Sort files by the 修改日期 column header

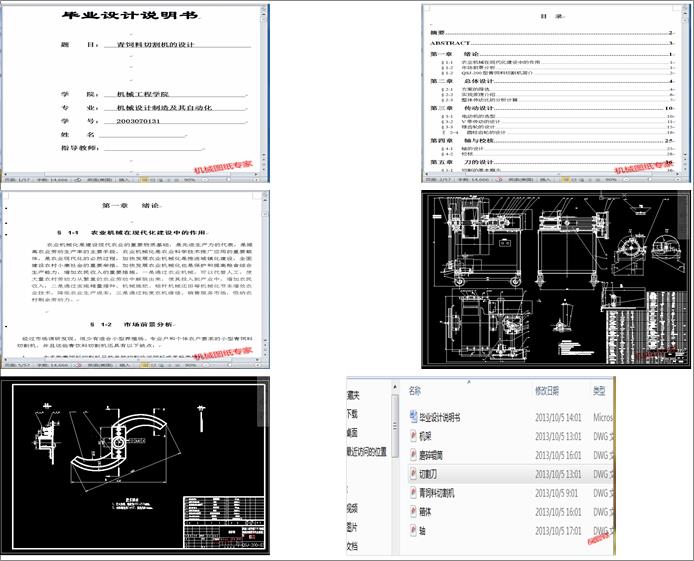(547, 391)
